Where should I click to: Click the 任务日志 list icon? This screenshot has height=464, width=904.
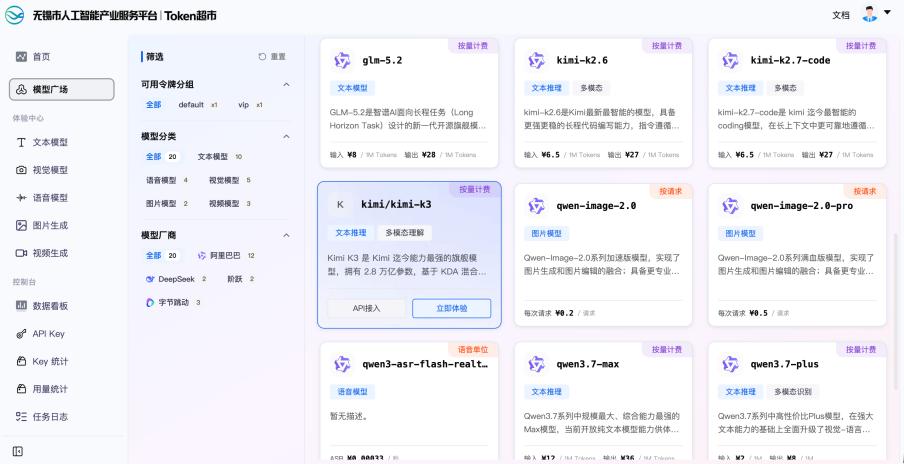click(x=21, y=417)
